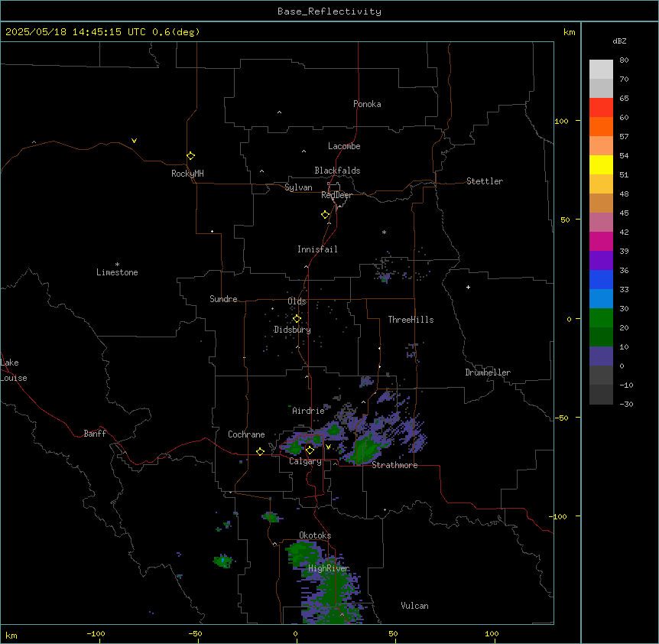Click the yellow diamond marker below Cochrane
This screenshot has height=644, width=659.
[260, 451]
